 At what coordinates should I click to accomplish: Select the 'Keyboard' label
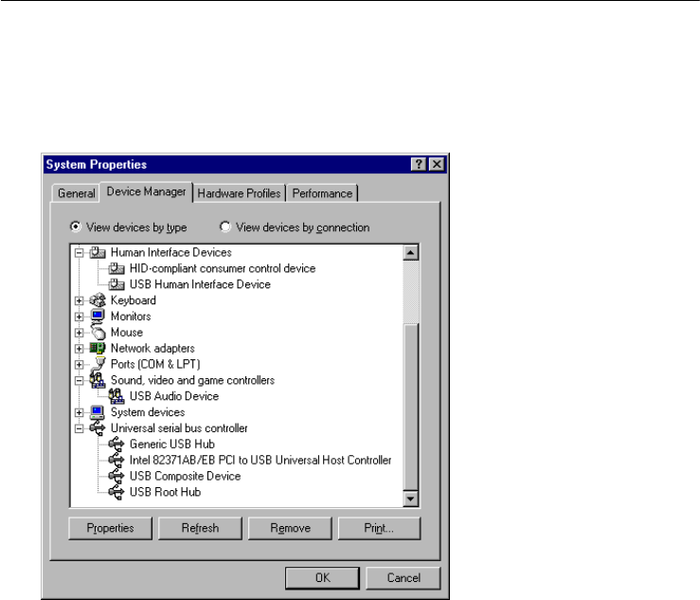(x=133, y=300)
